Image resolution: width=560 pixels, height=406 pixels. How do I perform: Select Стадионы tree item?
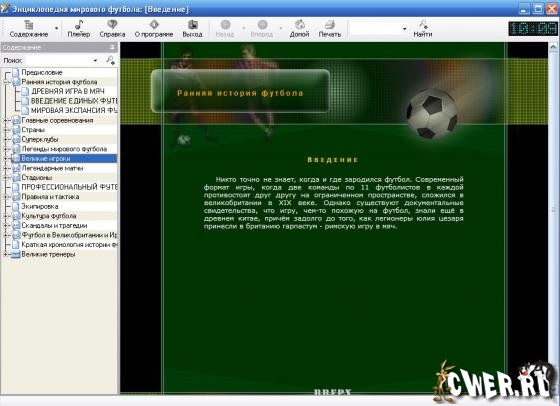click(36, 177)
